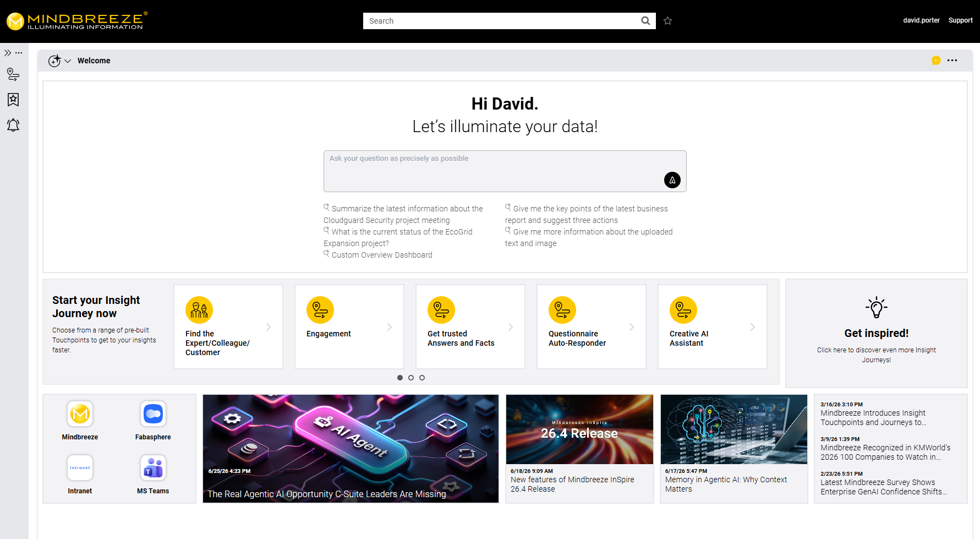The height and width of the screenshot is (539, 980).
Task: Select uploaded text and image suggestion
Action: [x=589, y=237]
